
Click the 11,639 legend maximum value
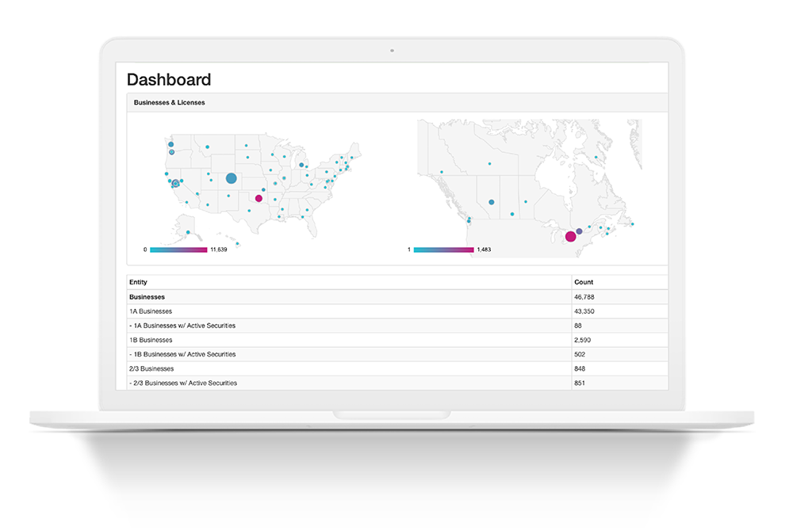tap(219, 250)
